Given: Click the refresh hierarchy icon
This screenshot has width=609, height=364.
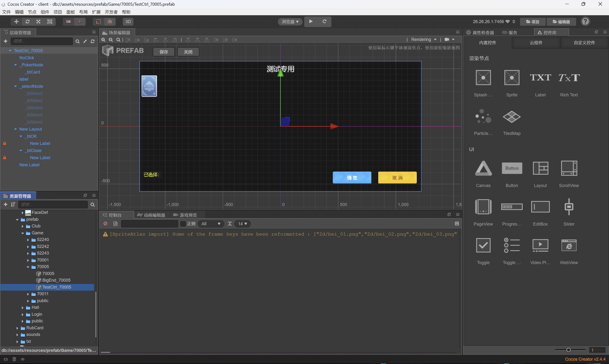Looking at the screenshot, I should (93, 41).
